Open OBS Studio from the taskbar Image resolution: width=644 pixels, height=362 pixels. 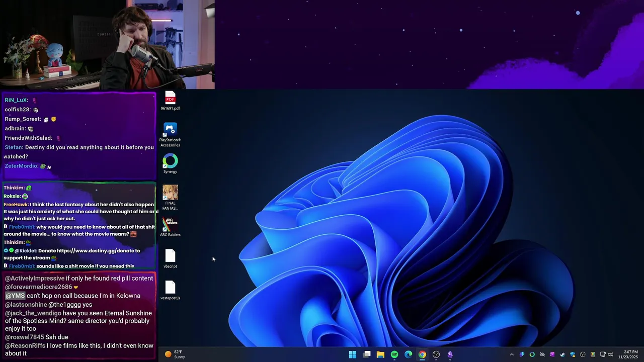436,354
